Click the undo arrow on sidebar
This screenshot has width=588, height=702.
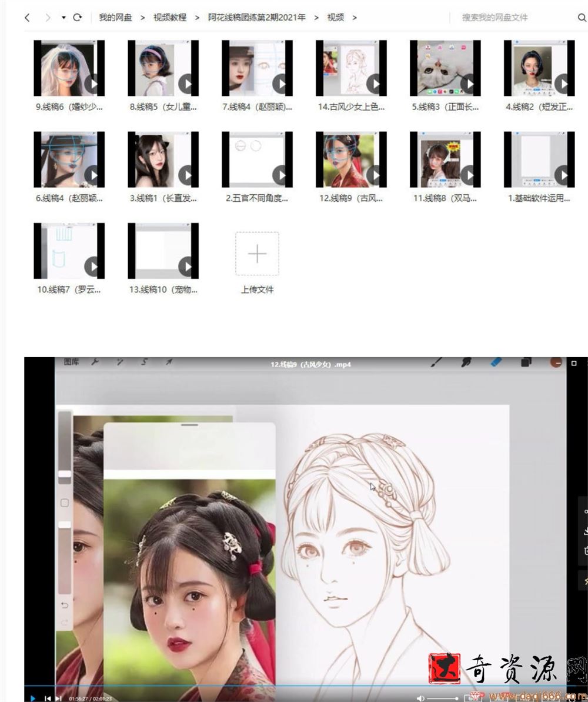pos(65,605)
